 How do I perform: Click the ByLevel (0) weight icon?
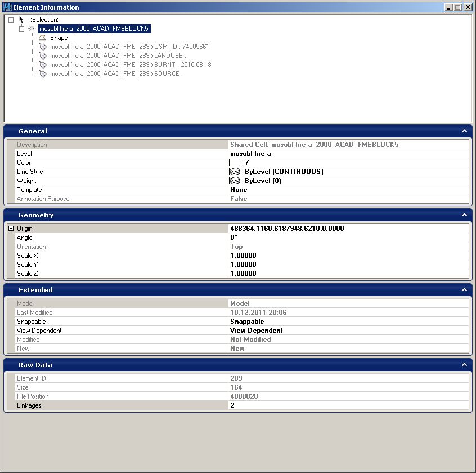click(235, 181)
